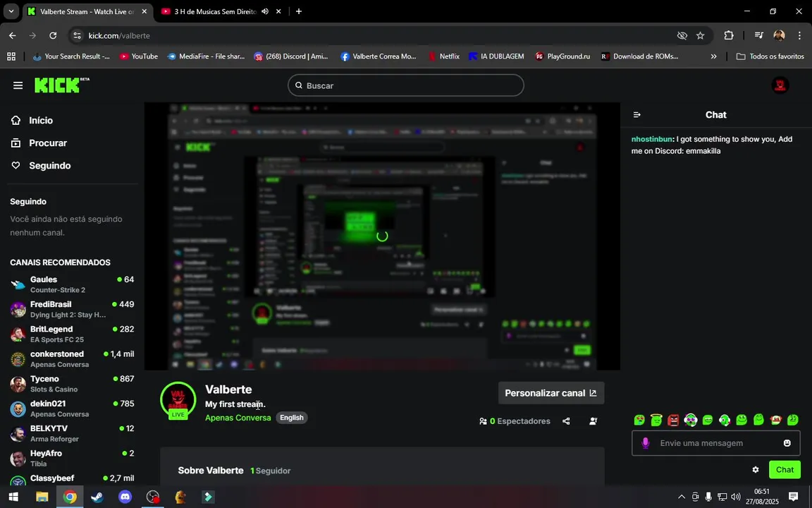This screenshot has width=812, height=508.
Task: Open Discord from the taskbar
Action: (125, 497)
